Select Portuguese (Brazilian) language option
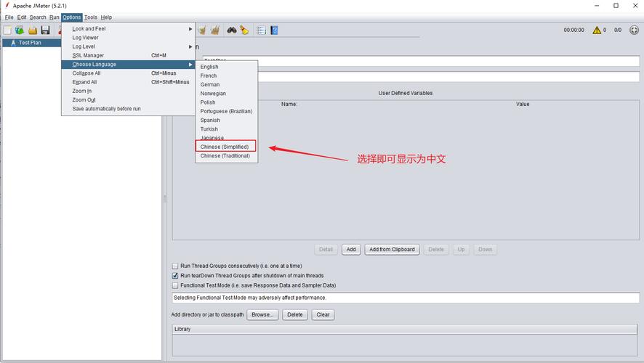This screenshot has width=644, height=363. pos(226,111)
